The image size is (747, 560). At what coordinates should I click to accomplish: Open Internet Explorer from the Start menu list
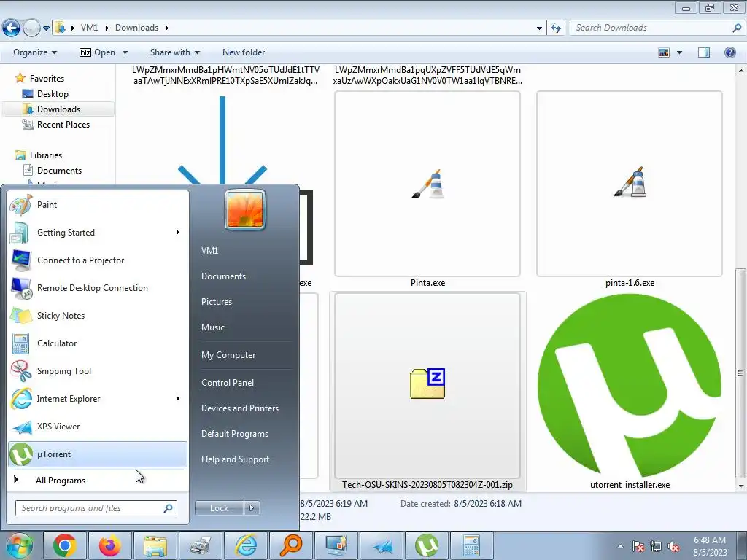click(98, 399)
